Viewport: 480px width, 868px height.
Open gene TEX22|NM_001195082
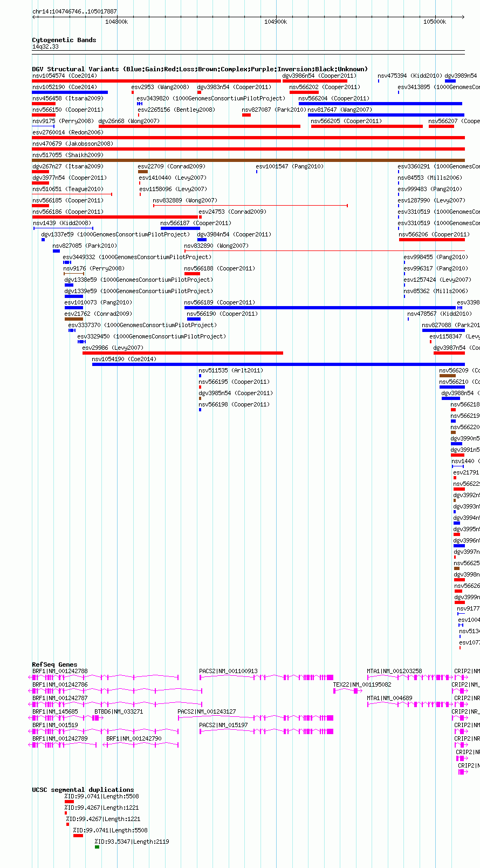362,684
